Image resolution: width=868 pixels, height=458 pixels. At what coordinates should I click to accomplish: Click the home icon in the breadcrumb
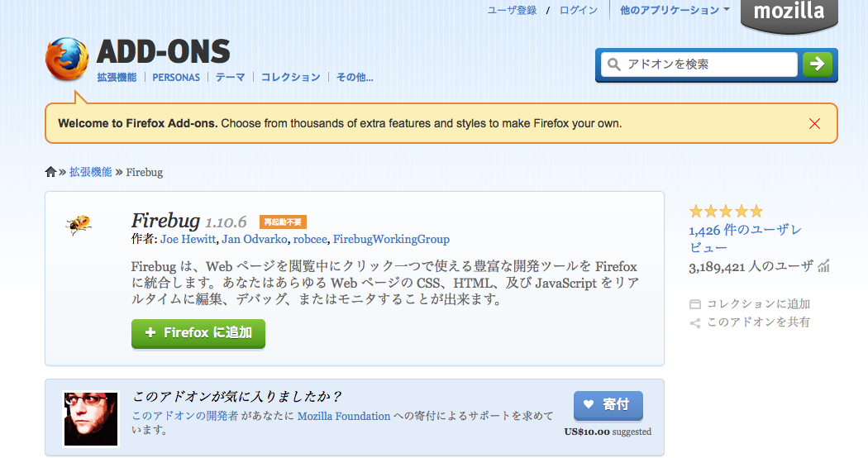click(50, 172)
